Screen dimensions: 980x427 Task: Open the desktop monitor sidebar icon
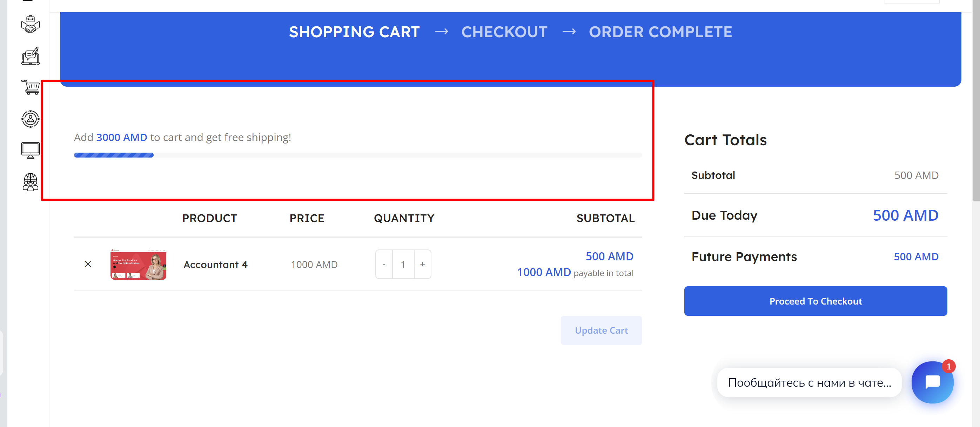(31, 150)
